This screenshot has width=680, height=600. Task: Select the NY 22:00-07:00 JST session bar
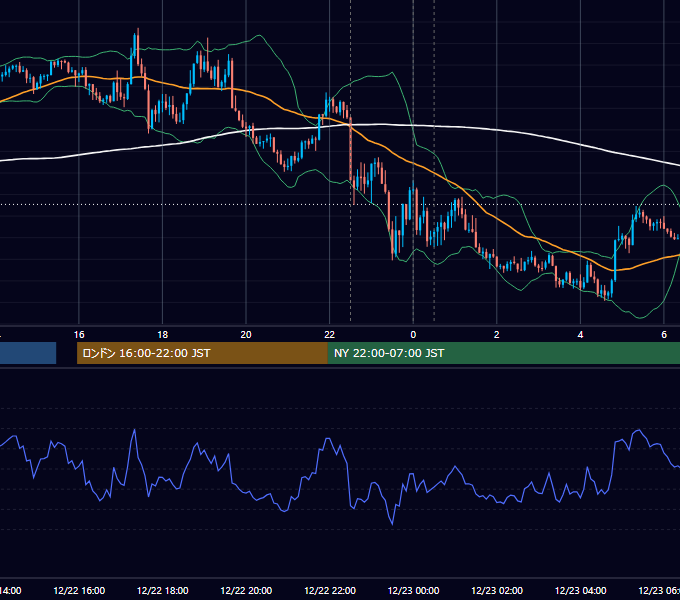[x=503, y=353]
